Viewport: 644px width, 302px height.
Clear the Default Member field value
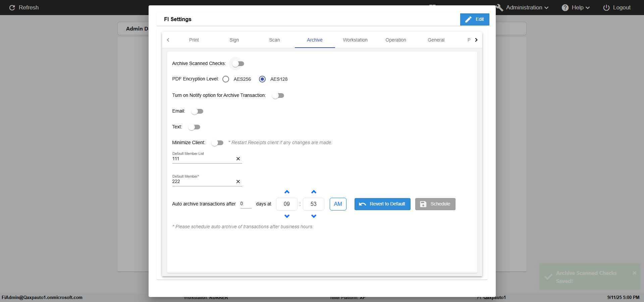click(238, 182)
